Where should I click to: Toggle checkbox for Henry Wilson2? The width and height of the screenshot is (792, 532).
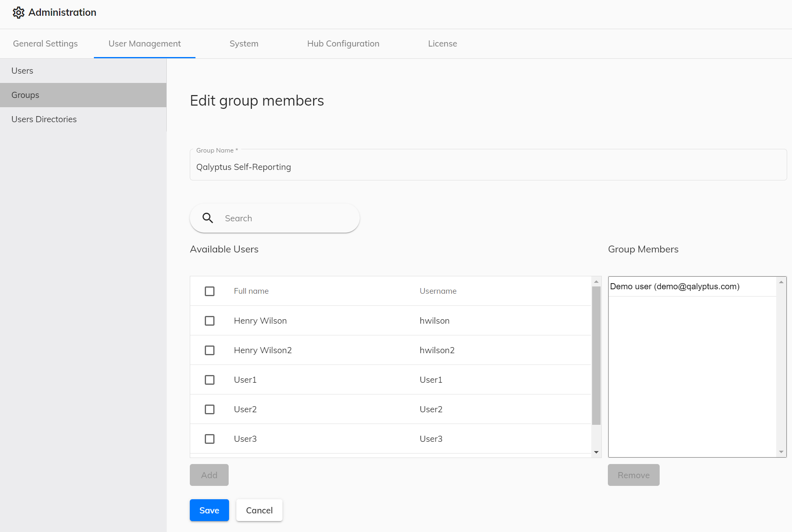pyautogui.click(x=210, y=350)
